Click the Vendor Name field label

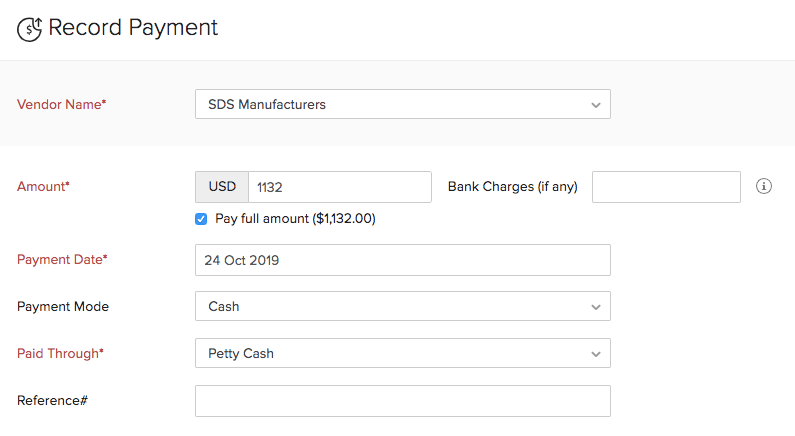pyautogui.click(x=61, y=104)
